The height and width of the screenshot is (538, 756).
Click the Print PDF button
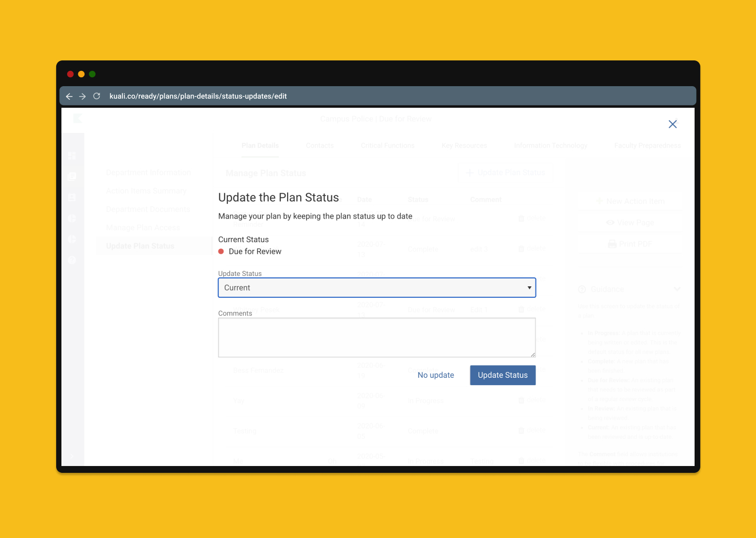click(629, 244)
